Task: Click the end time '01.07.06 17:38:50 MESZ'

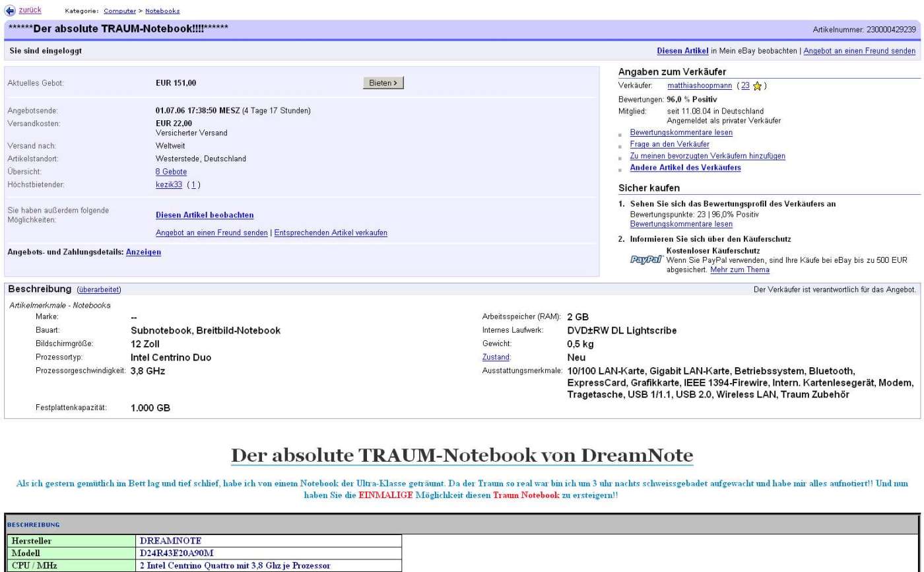Action: (198, 110)
